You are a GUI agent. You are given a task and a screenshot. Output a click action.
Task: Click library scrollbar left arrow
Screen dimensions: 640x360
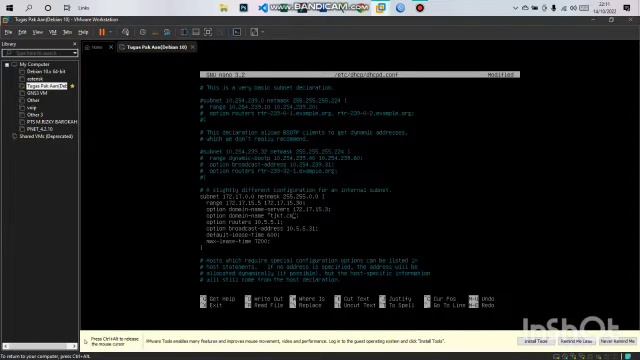click(6, 346)
